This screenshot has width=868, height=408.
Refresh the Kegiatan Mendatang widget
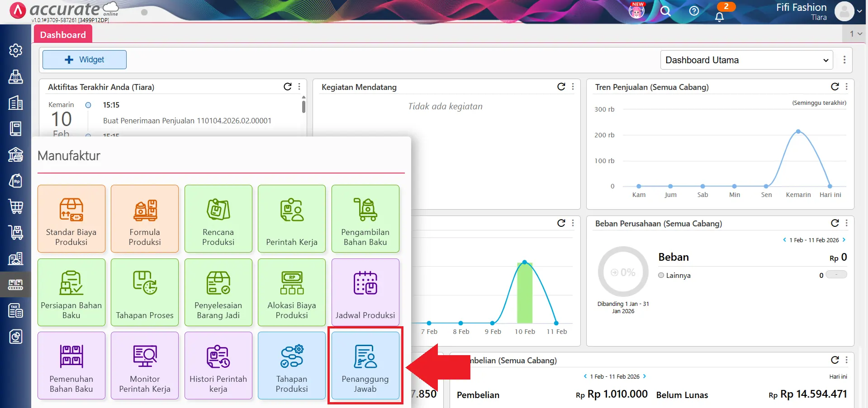(x=561, y=87)
